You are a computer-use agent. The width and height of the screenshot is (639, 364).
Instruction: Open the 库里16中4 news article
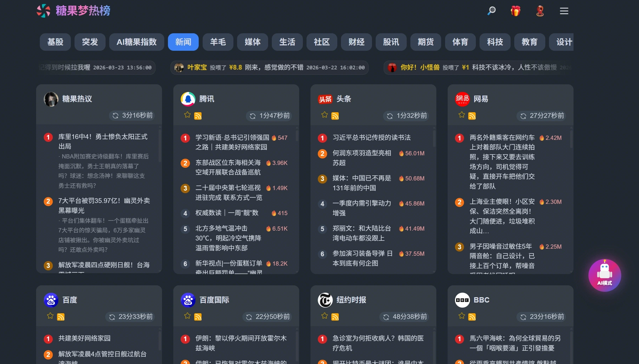[x=102, y=142]
